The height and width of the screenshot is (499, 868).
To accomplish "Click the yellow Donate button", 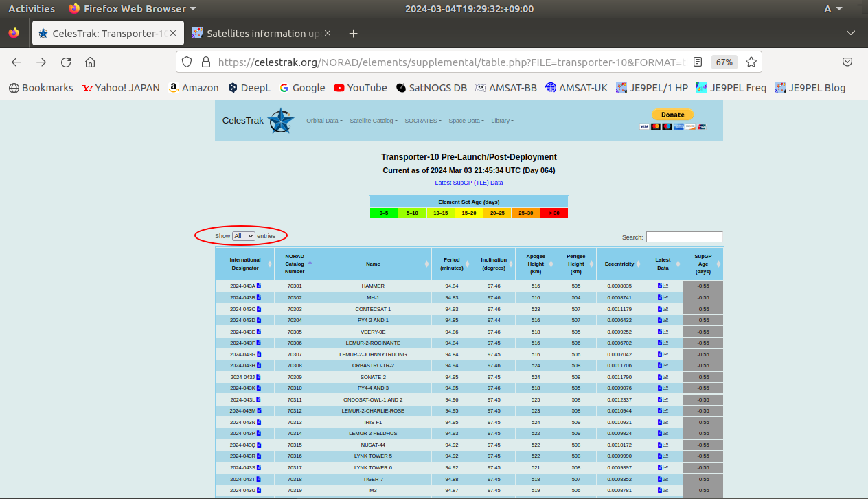I will pos(672,115).
